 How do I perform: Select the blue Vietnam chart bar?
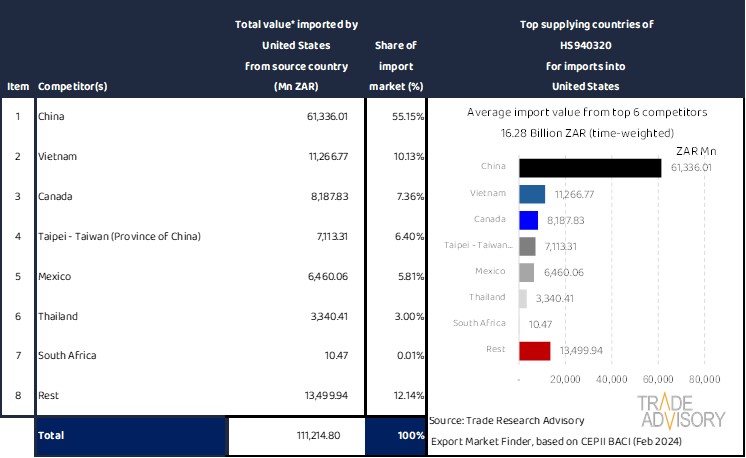(532, 194)
